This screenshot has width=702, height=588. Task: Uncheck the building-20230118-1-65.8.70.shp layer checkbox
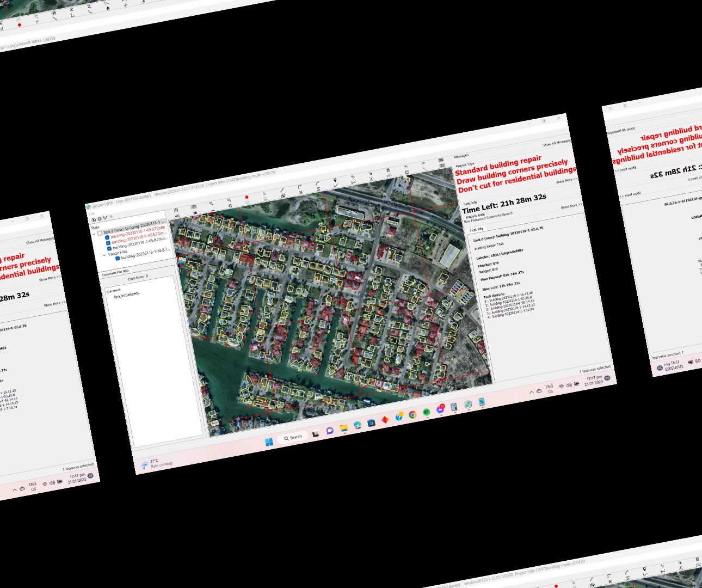pyautogui.click(x=107, y=237)
